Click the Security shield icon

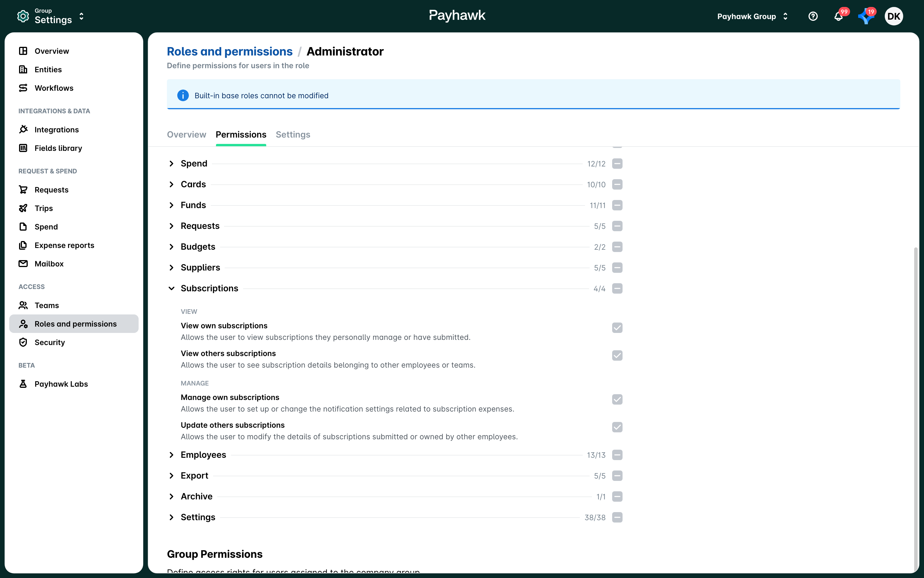(x=23, y=342)
